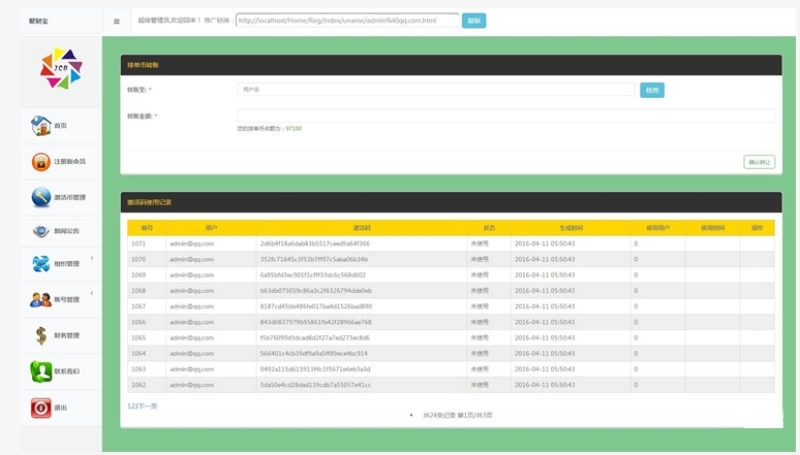Image resolution: width=800 pixels, height=455 pixels.
Task: Click the confirm transfer button
Action: [759, 162]
